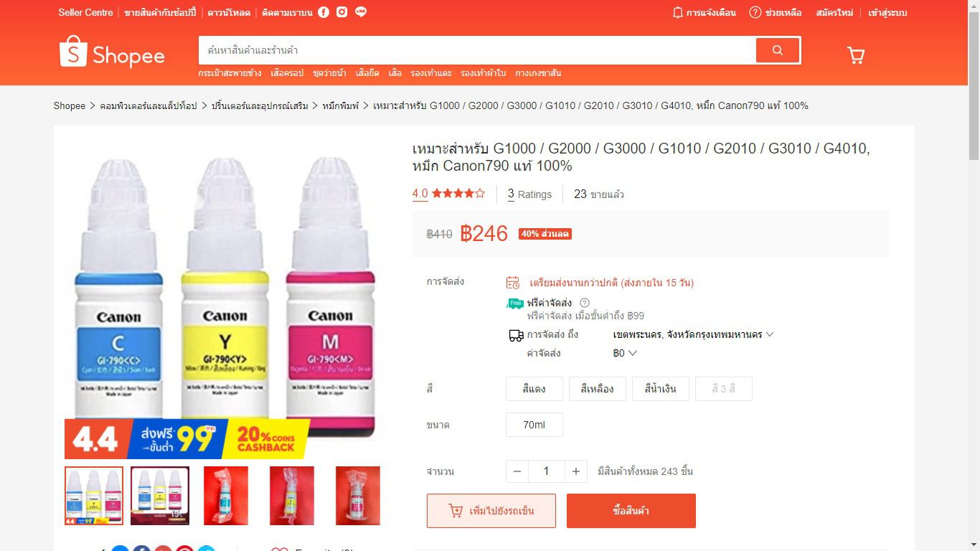Open the LINE chat icon in header
This screenshot has width=980, height=551.
pos(361,12)
